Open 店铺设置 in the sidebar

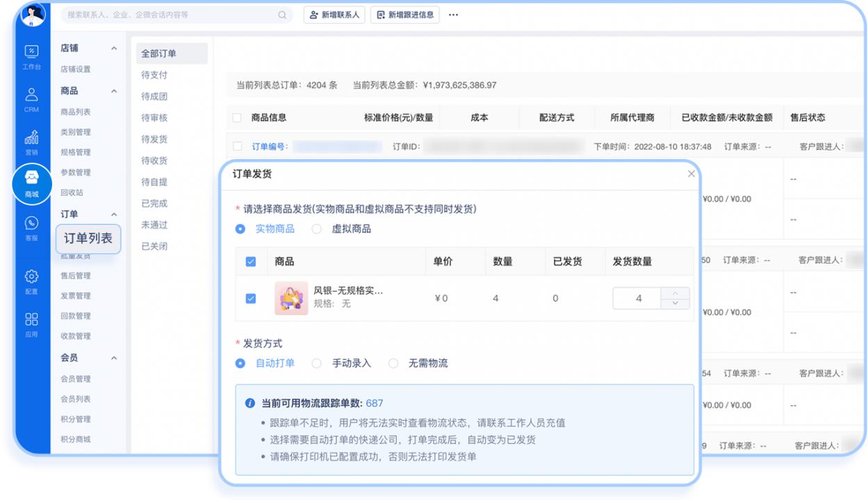pos(76,69)
